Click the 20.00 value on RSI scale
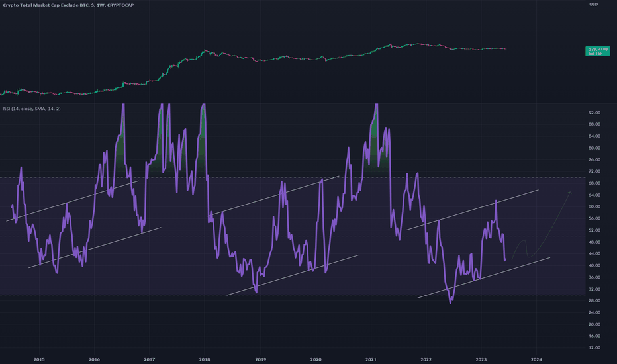This screenshot has height=364, width=617. 594,324
